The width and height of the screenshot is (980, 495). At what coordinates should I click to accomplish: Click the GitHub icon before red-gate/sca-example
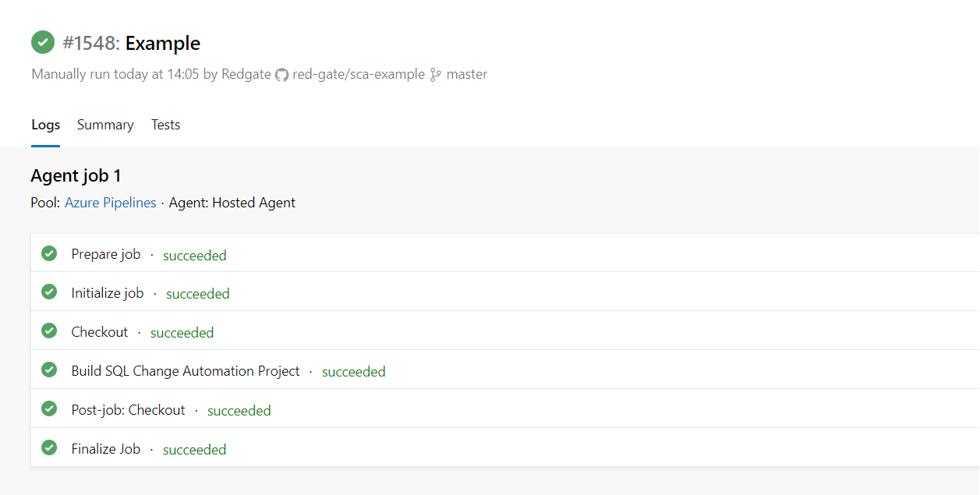tap(281, 75)
